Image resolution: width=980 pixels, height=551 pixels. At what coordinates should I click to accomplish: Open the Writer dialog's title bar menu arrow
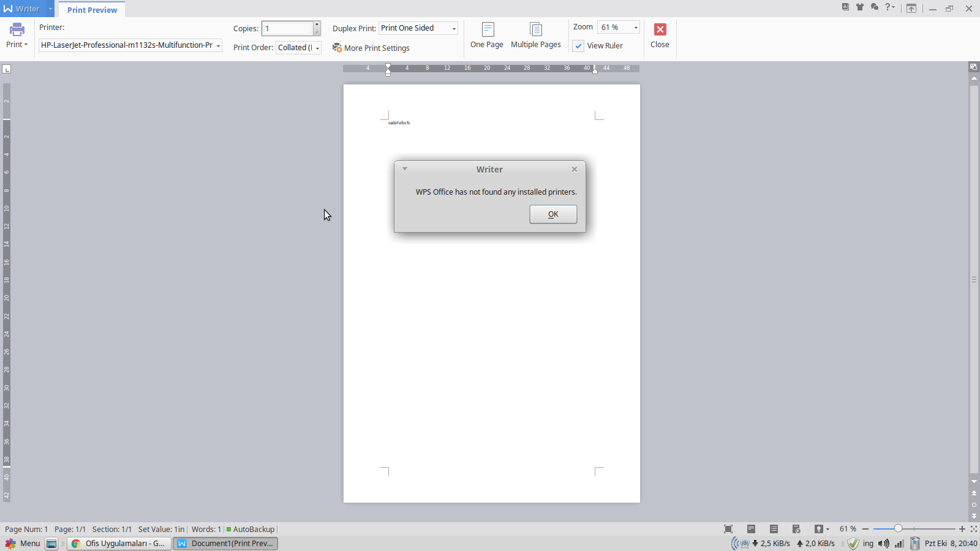(405, 169)
